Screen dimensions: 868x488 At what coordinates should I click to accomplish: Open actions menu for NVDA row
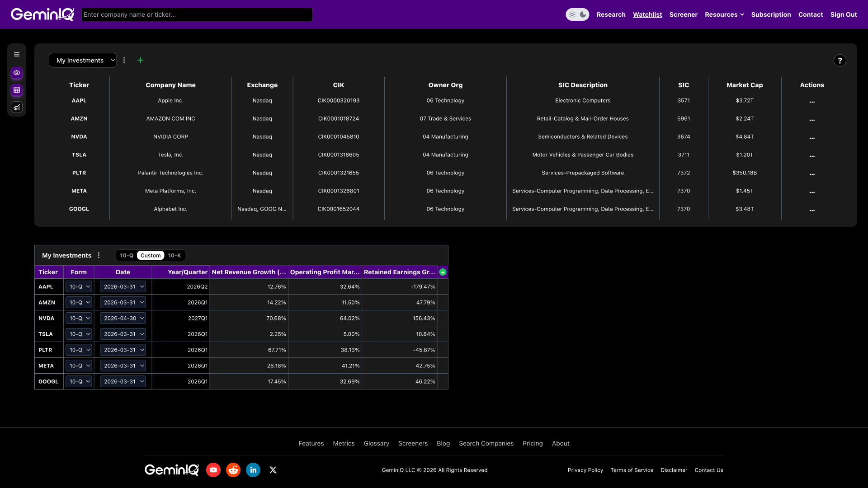pyautogui.click(x=812, y=138)
